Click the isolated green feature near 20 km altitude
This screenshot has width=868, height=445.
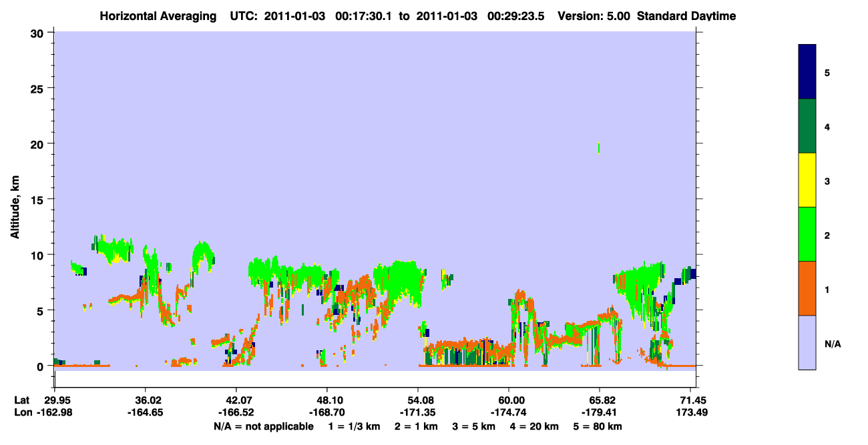coord(599,148)
